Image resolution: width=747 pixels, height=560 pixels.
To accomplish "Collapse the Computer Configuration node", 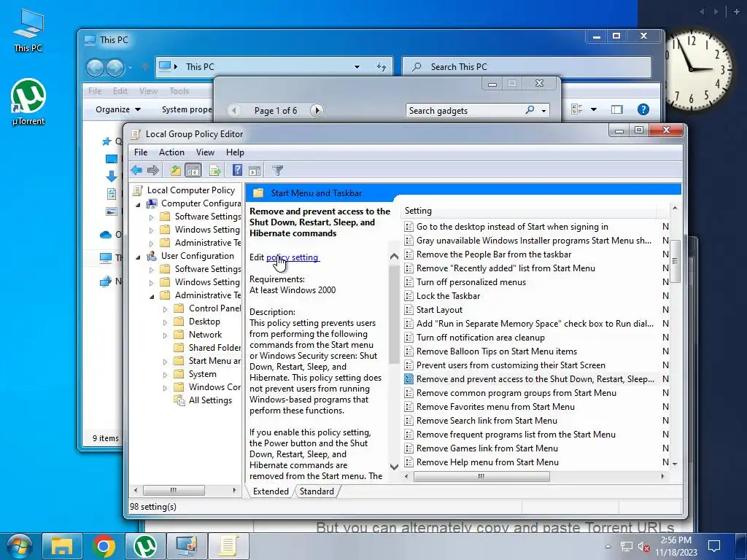I will [138, 204].
